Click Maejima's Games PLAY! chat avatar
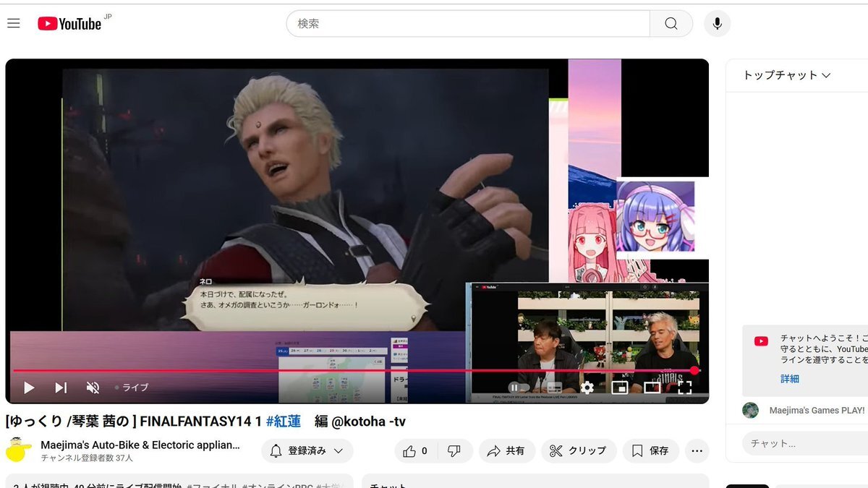The image size is (868, 488). click(751, 410)
